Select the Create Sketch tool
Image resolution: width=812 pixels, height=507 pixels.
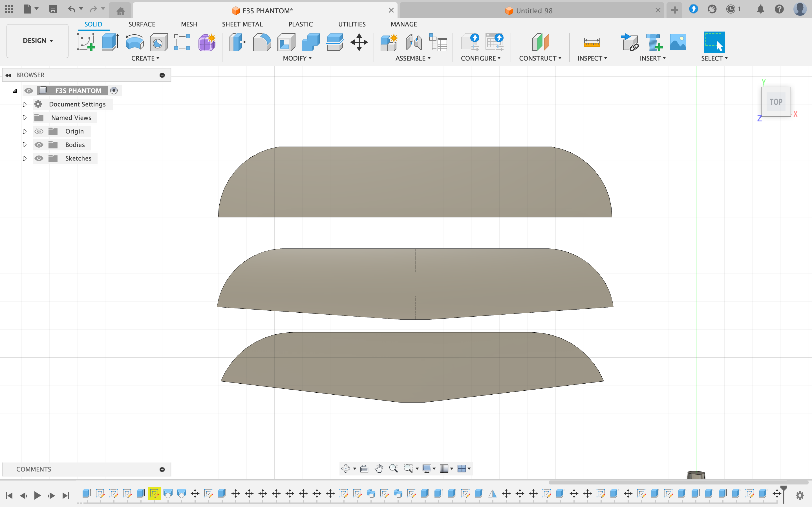pos(86,42)
